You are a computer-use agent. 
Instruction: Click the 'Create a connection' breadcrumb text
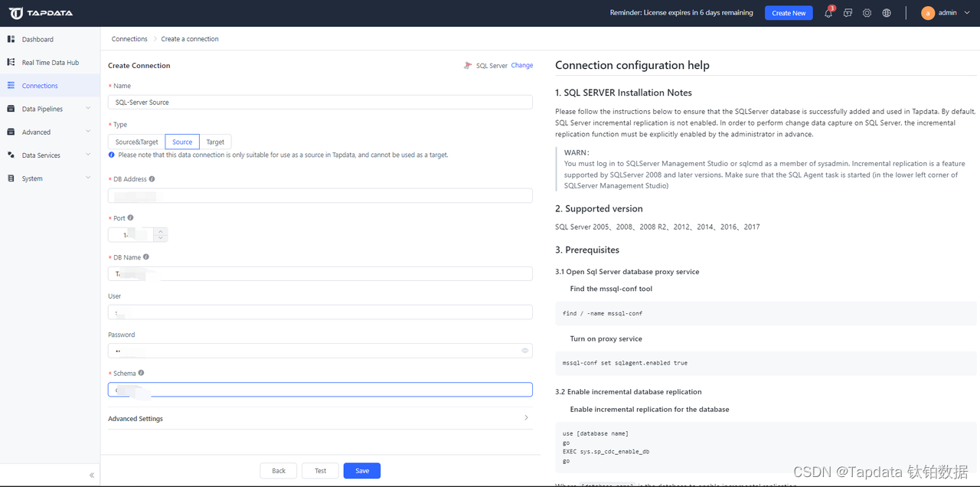tap(190, 39)
